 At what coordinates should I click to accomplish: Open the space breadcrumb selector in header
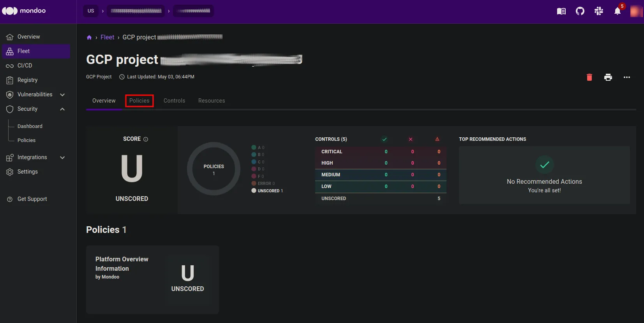point(194,11)
